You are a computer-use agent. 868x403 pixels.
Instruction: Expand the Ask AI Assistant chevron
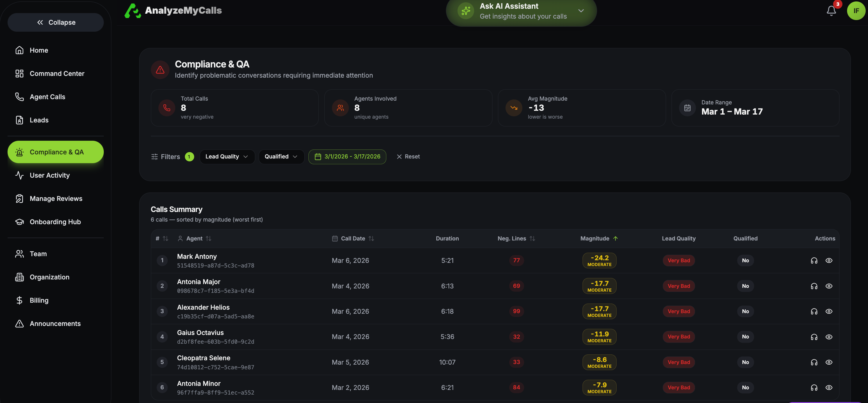581,11
